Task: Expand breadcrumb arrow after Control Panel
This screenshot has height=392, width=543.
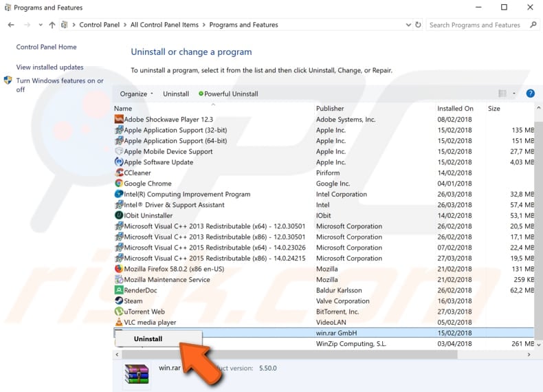Action: click(125, 25)
